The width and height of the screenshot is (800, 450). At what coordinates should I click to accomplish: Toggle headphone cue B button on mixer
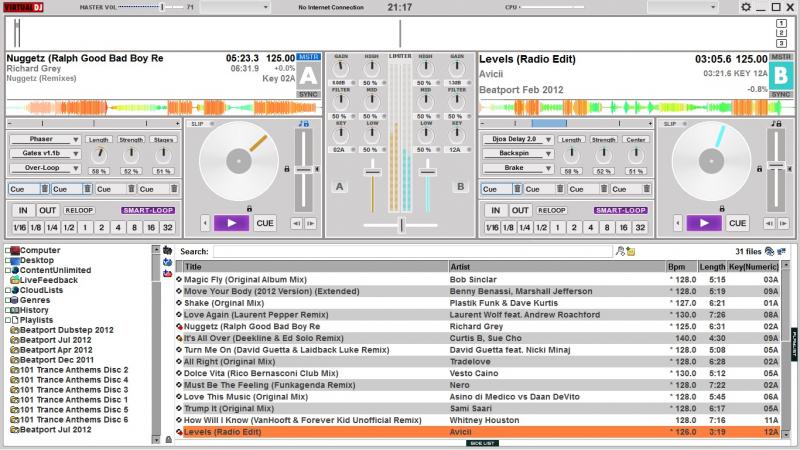coord(460,187)
